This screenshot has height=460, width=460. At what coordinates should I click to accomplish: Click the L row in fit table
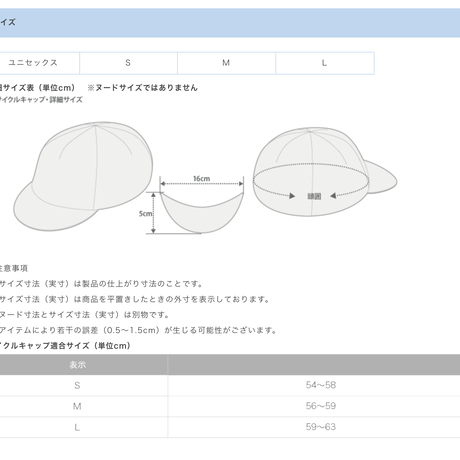tap(230, 427)
